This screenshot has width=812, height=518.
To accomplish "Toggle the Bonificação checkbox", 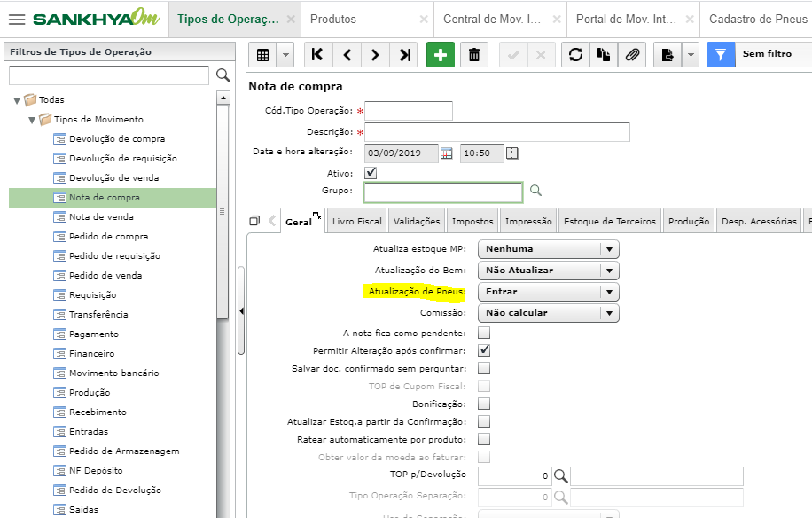I will tap(484, 404).
